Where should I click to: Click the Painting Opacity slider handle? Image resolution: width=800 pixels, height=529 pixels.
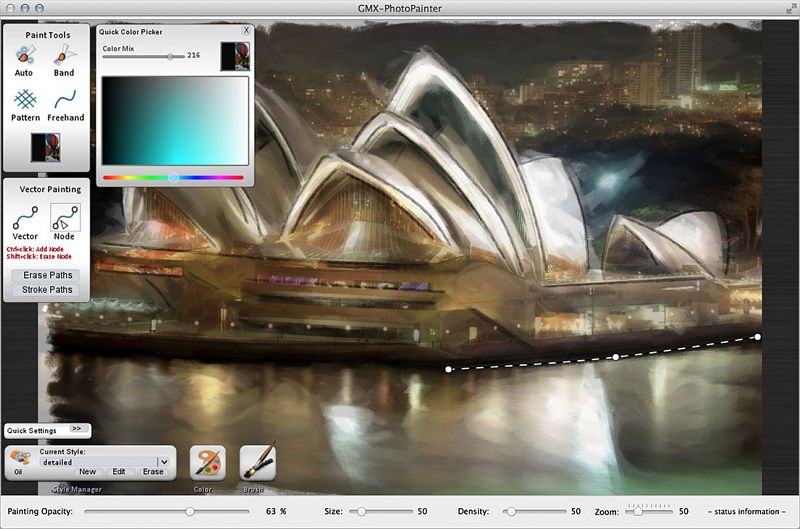coord(189,511)
